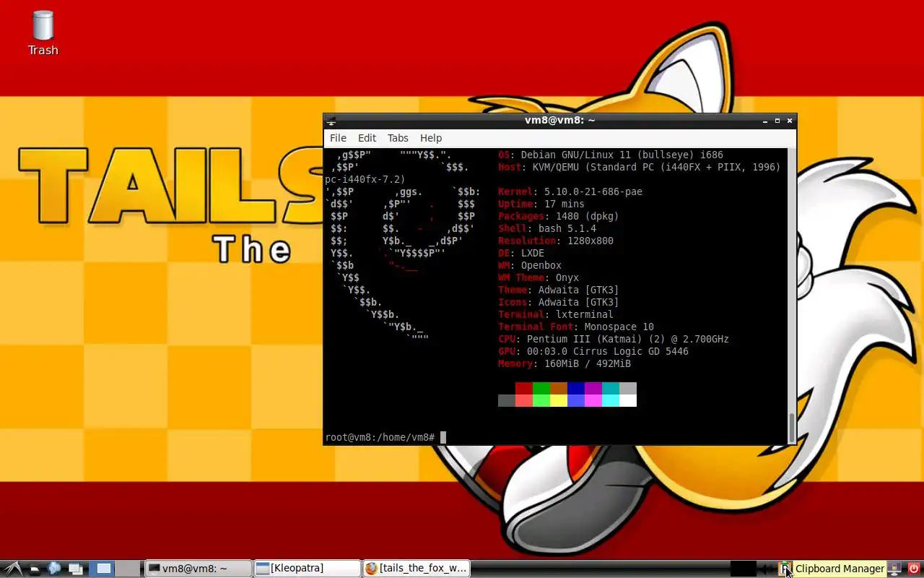Minimize the terminal window
Image resolution: width=924 pixels, height=578 pixels.
point(765,121)
